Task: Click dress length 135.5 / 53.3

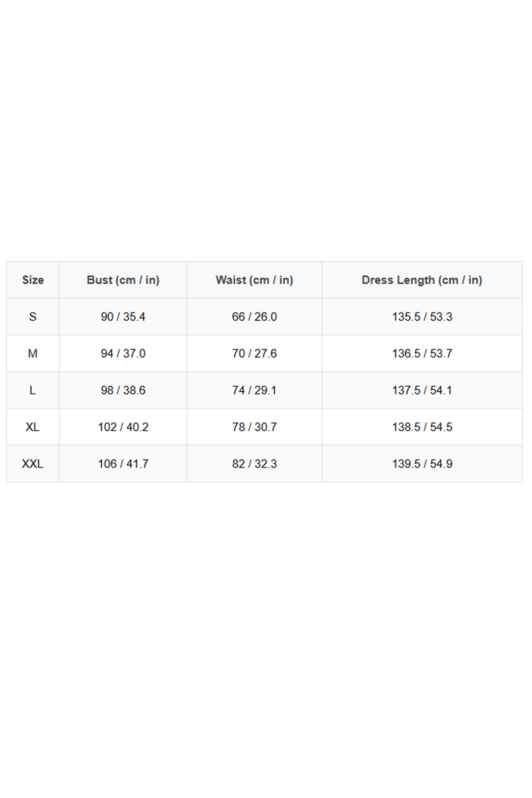Action: click(422, 317)
